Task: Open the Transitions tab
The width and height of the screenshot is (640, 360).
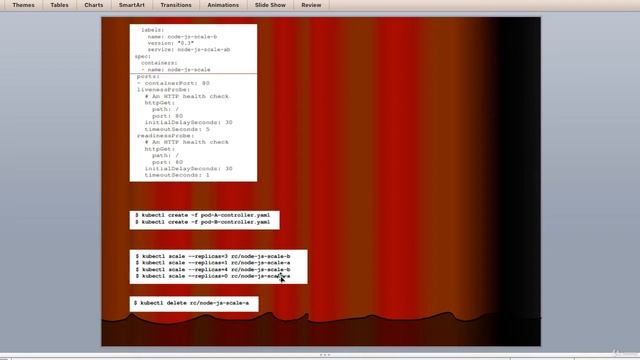Action: point(176,5)
